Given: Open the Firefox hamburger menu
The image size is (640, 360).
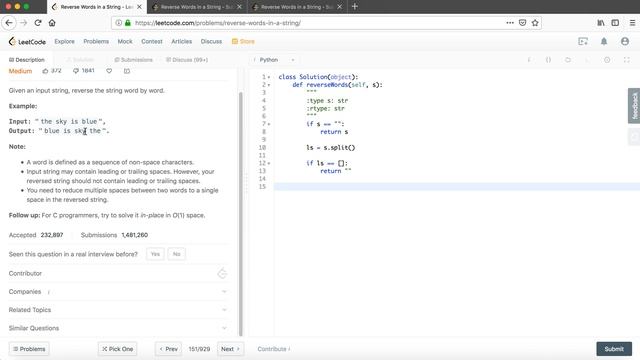Looking at the screenshot, I should (632, 23).
